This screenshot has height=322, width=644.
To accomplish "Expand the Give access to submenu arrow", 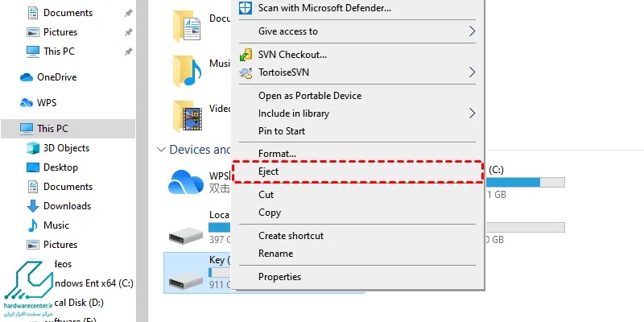I will click(472, 31).
